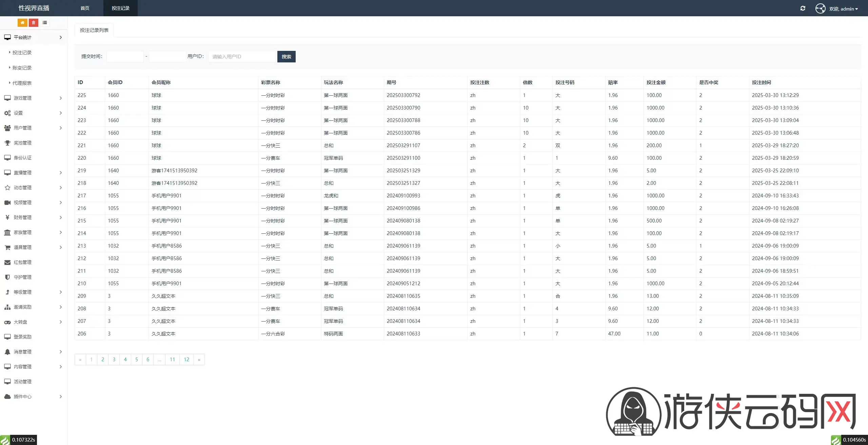
Task: Click the 奖池管理 trophy icon
Action: click(7, 143)
